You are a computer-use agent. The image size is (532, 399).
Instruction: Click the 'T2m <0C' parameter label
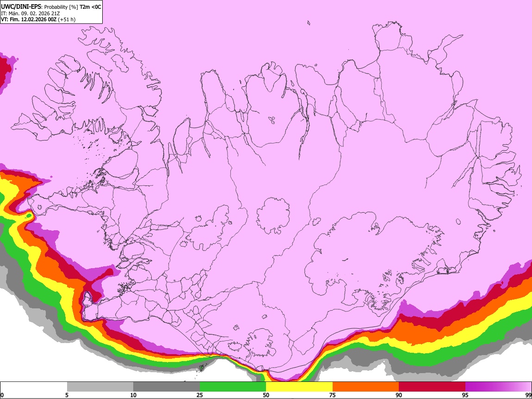pyautogui.click(x=90, y=7)
